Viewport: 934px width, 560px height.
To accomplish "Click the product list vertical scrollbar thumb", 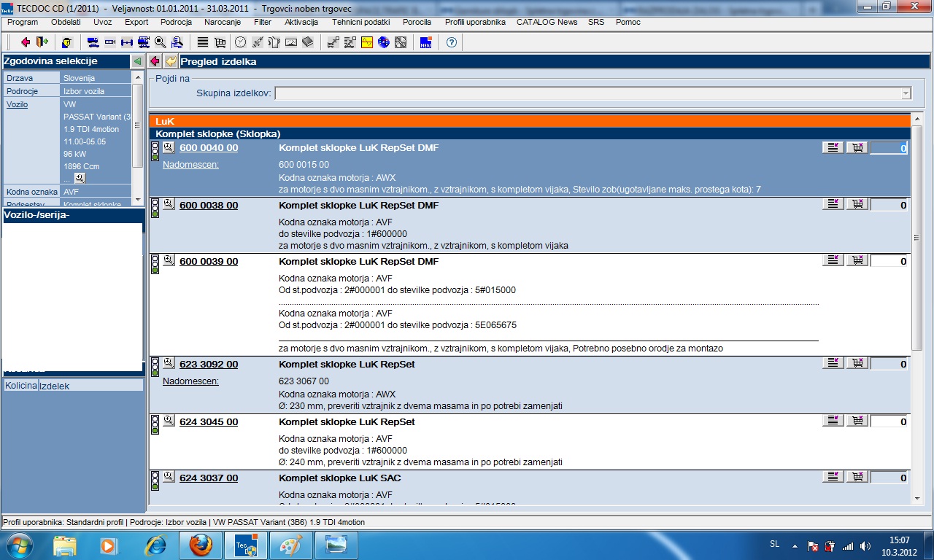I will click(917, 238).
